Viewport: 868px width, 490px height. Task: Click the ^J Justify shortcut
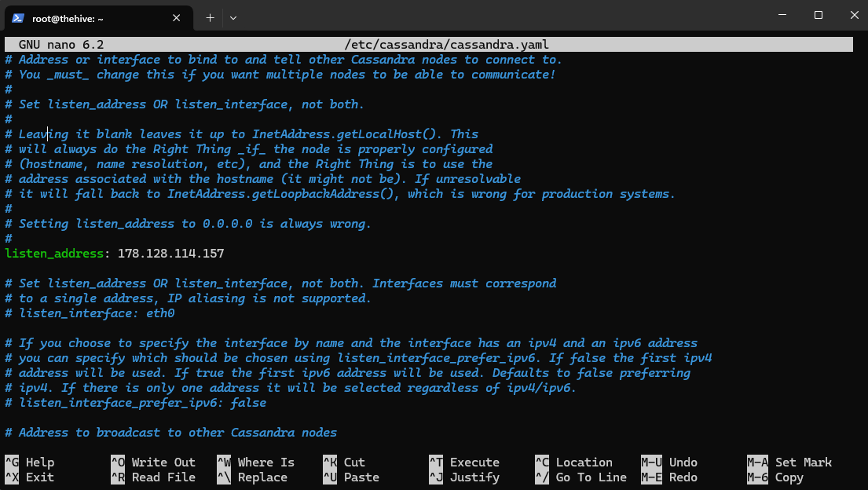click(x=464, y=477)
